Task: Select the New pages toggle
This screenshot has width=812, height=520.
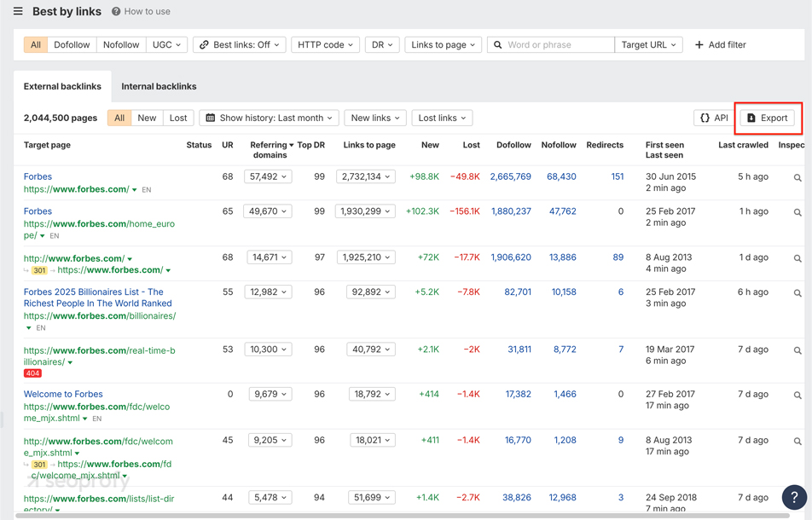Action: point(147,118)
